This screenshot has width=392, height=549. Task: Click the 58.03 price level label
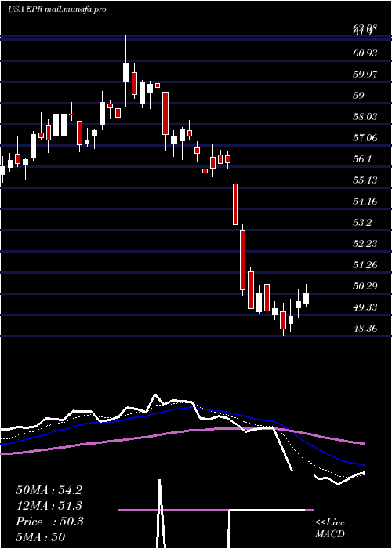365,117
